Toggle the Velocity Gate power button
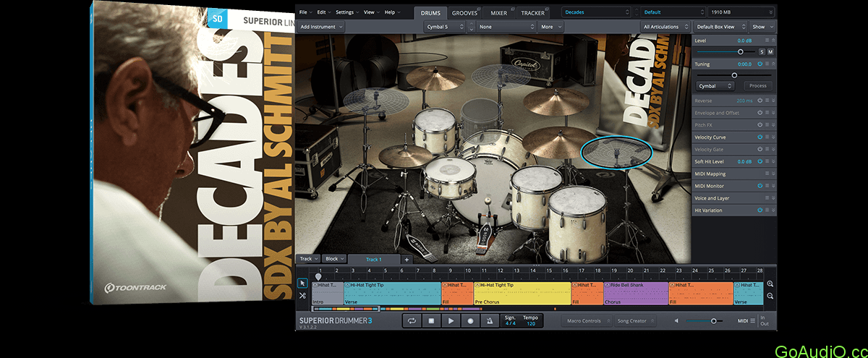 760,149
